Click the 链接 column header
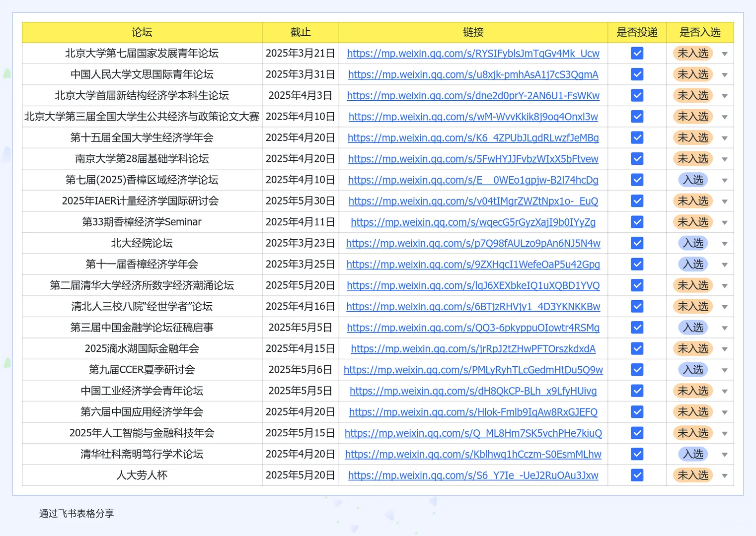Viewport: 756px width, 536px height. 473,32
